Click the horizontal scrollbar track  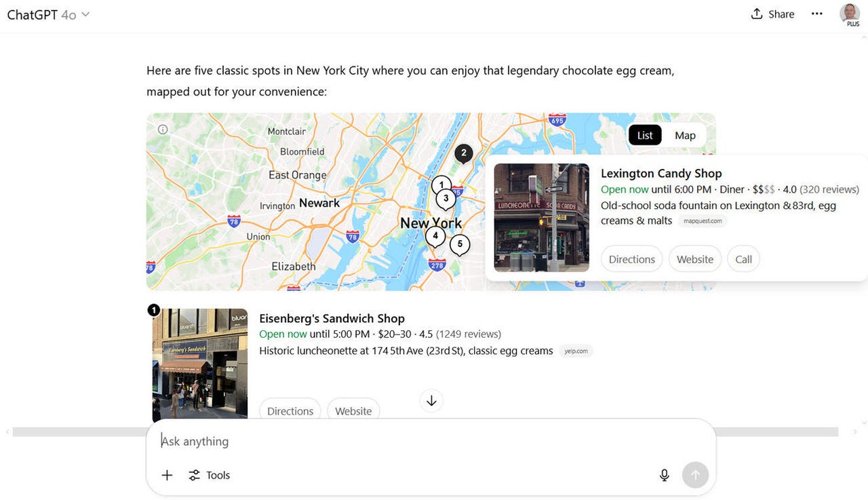[x=426, y=432]
